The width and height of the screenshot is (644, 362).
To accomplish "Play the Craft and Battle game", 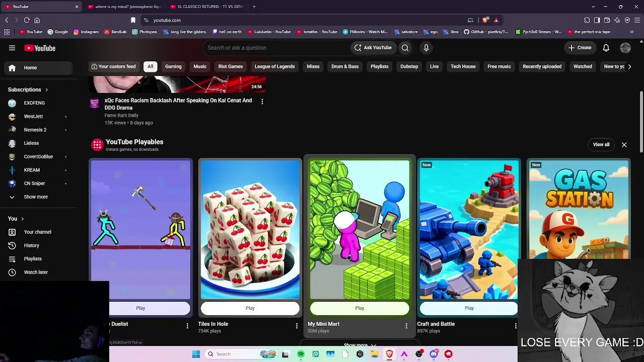I will (469, 308).
